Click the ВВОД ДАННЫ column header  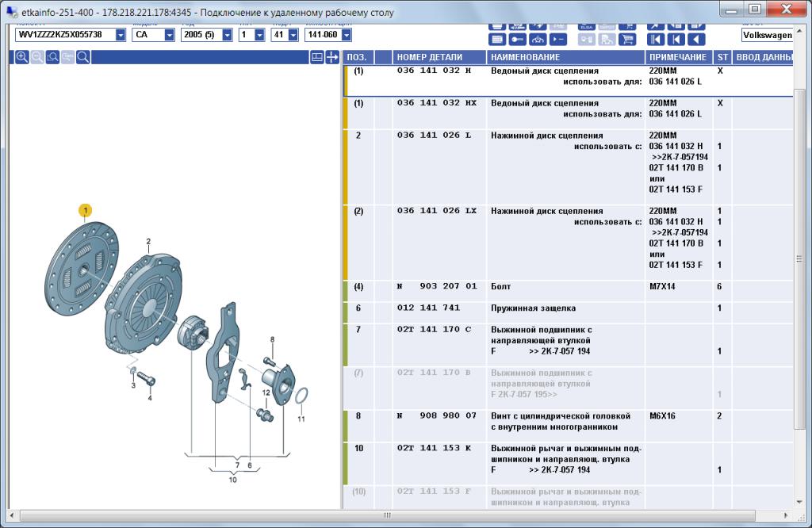[764, 57]
